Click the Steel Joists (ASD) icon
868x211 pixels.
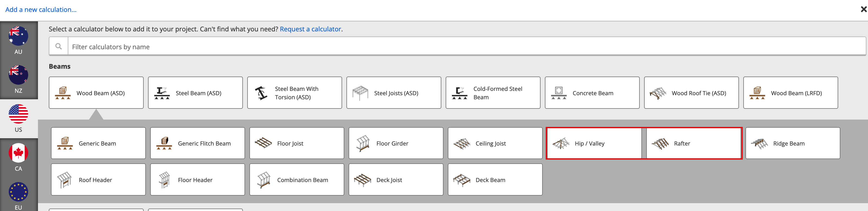click(360, 93)
